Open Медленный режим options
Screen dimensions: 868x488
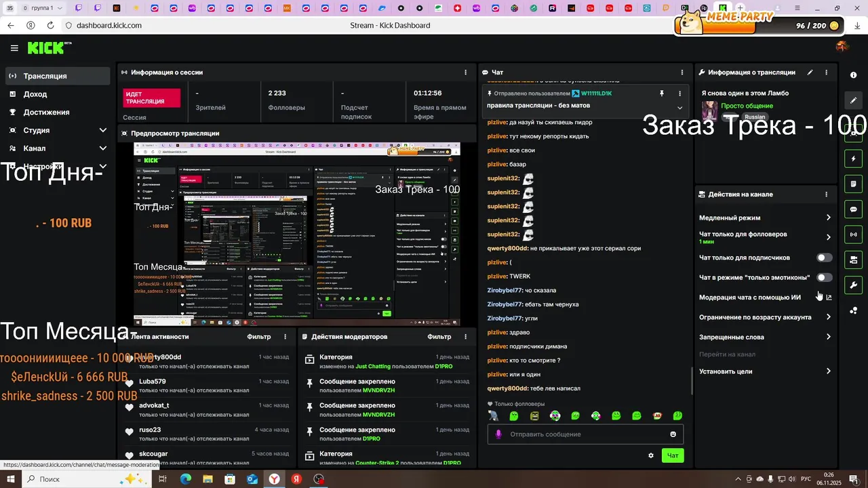[765, 218]
